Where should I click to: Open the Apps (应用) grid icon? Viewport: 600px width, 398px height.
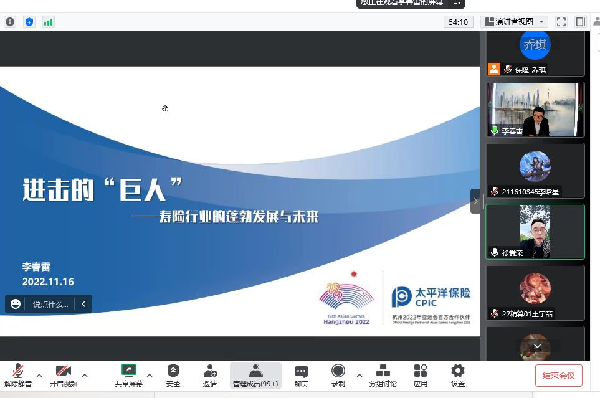pyautogui.click(x=420, y=375)
